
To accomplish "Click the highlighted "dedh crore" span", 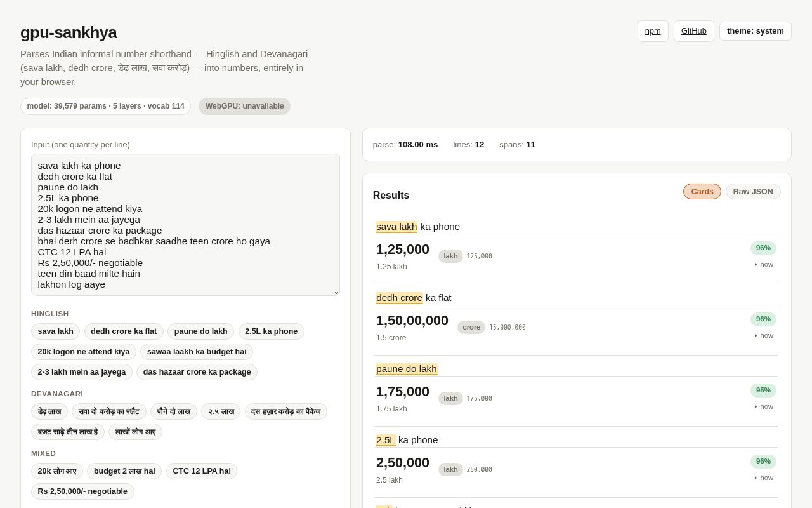I will point(399,298).
